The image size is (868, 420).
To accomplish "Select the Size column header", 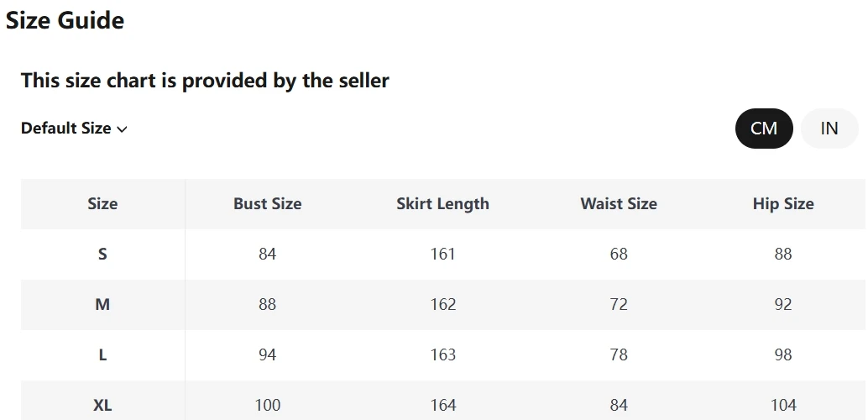I will coord(102,203).
